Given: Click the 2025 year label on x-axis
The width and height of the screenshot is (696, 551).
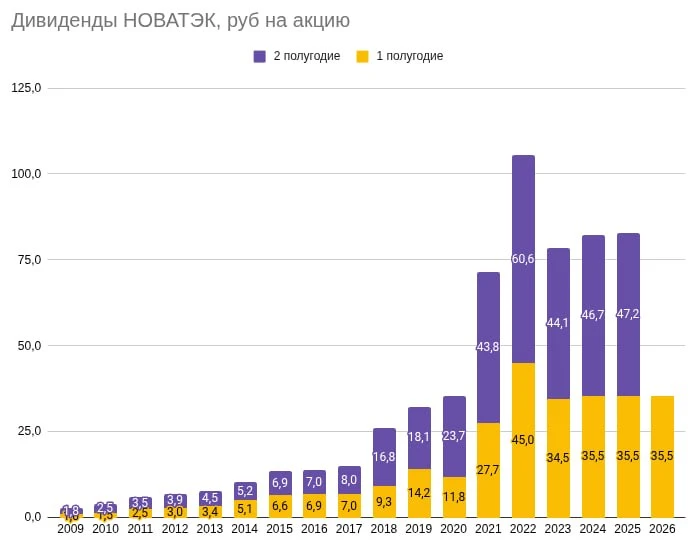Looking at the screenshot, I should pos(628,529).
